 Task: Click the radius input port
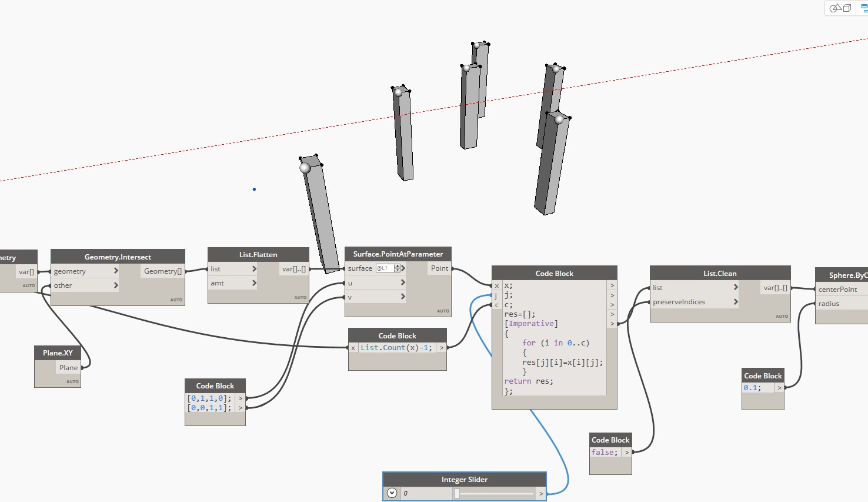click(x=829, y=303)
